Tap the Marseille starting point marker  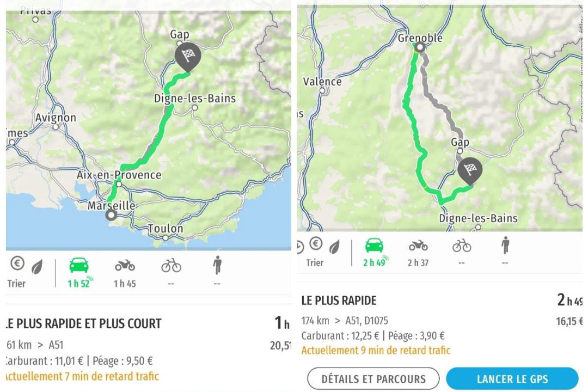tap(112, 215)
